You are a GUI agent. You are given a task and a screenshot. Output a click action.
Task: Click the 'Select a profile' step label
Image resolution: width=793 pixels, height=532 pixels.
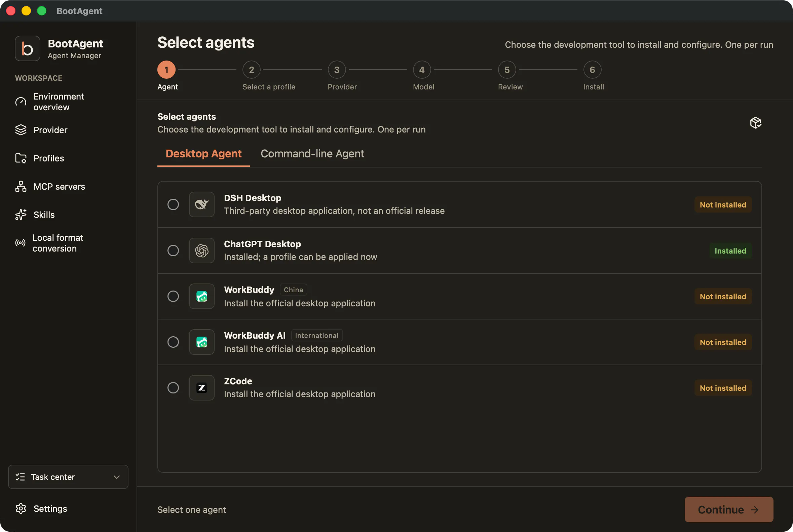click(269, 87)
